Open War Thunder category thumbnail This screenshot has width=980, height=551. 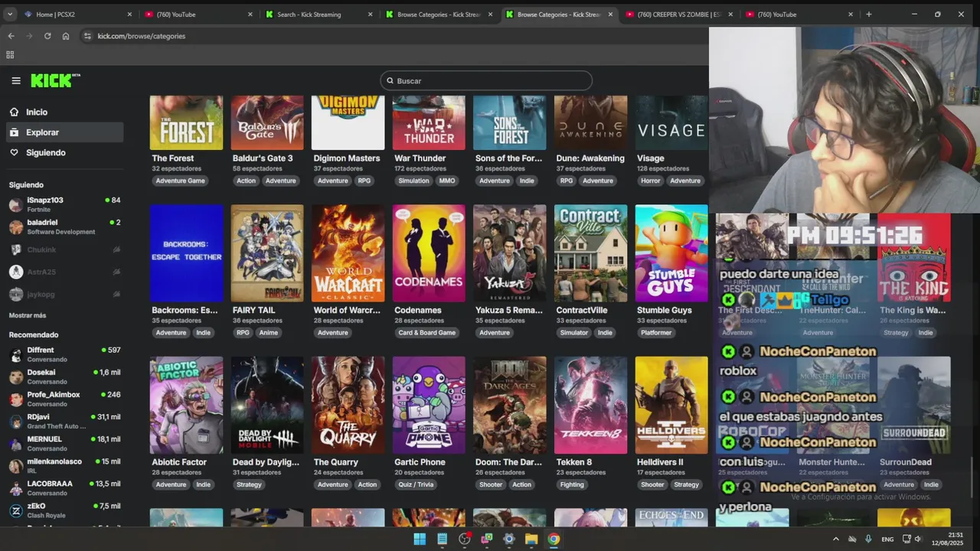429,122
